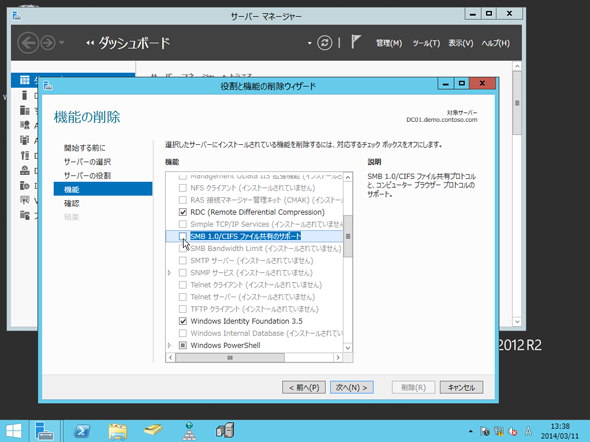This screenshot has height=442, width=590.
Task: Go to the サーバーの役割 wizard step
Action: (87, 176)
